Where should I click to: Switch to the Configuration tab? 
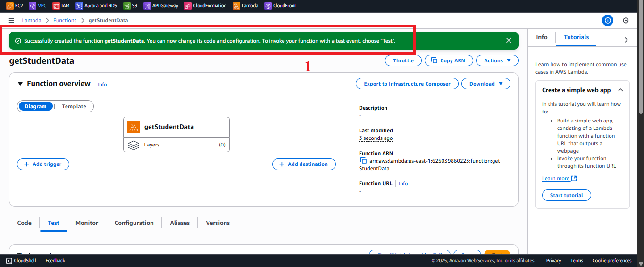pyautogui.click(x=134, y=223)
